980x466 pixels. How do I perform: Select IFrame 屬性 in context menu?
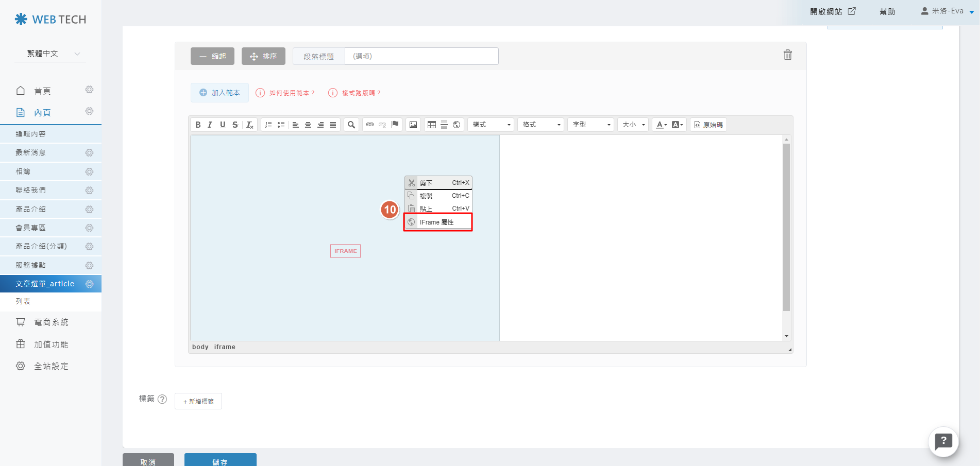coord(437,222)
